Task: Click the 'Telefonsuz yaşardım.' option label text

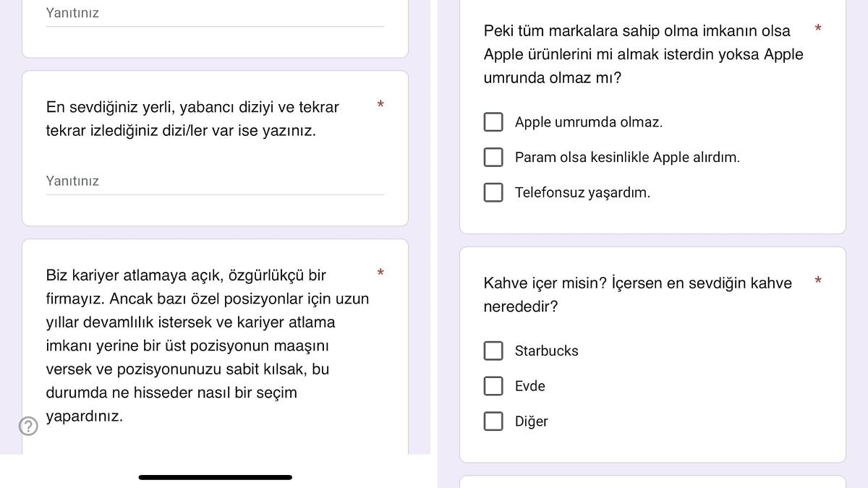Action: pyautogui.click(x=582, y=192)
